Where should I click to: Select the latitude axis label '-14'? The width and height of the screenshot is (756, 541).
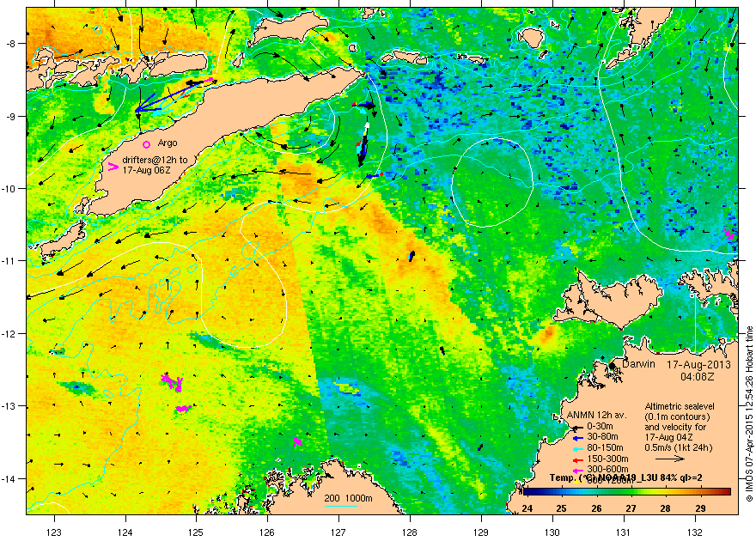coord(9,478)
